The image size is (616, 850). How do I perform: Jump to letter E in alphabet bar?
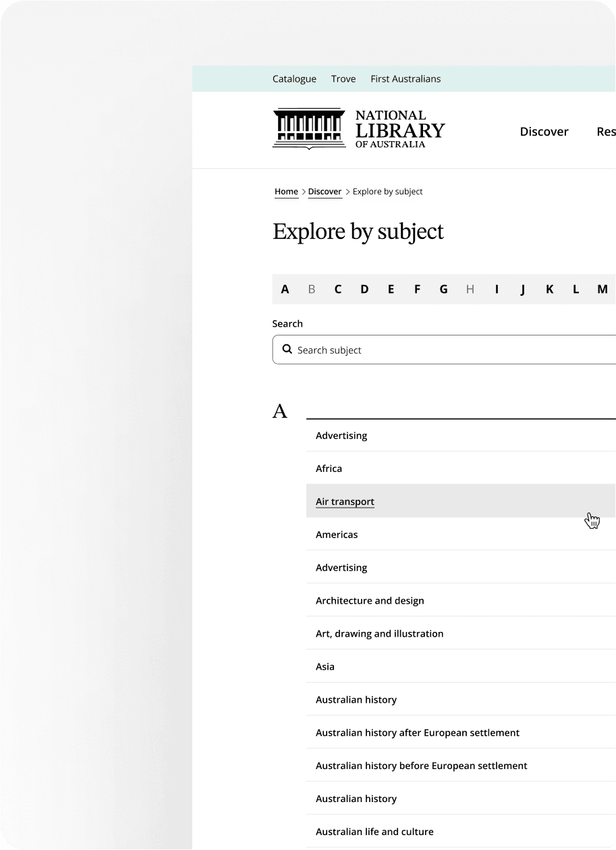[391, 289]
